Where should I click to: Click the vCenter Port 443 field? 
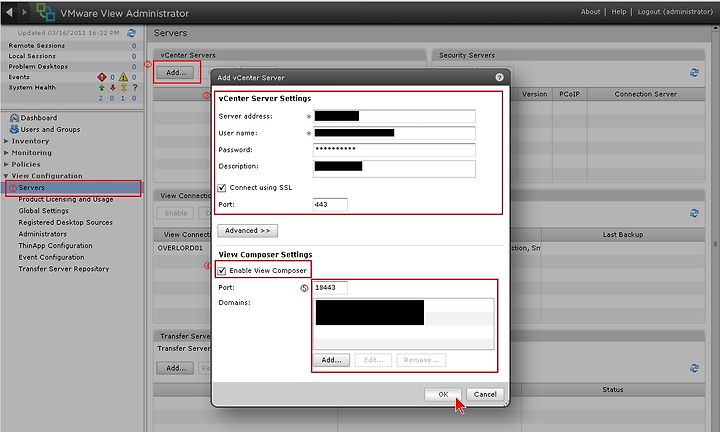coord(330,205)
